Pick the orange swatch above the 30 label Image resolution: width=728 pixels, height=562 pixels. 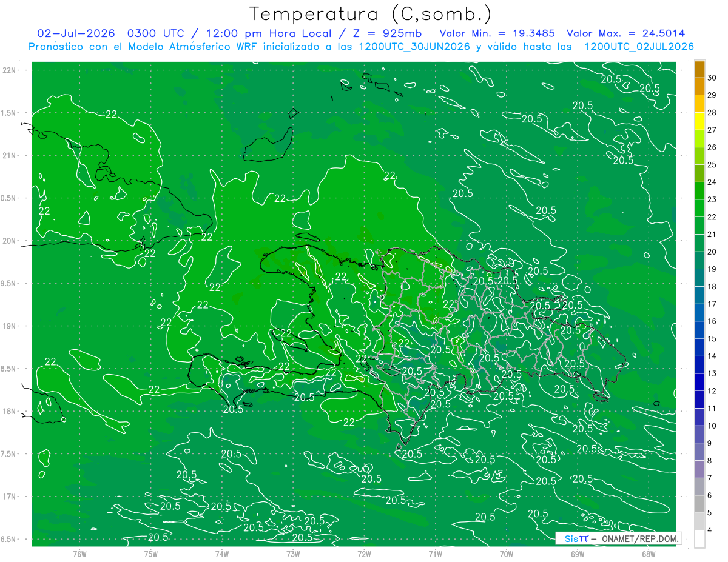click(699, 69)
